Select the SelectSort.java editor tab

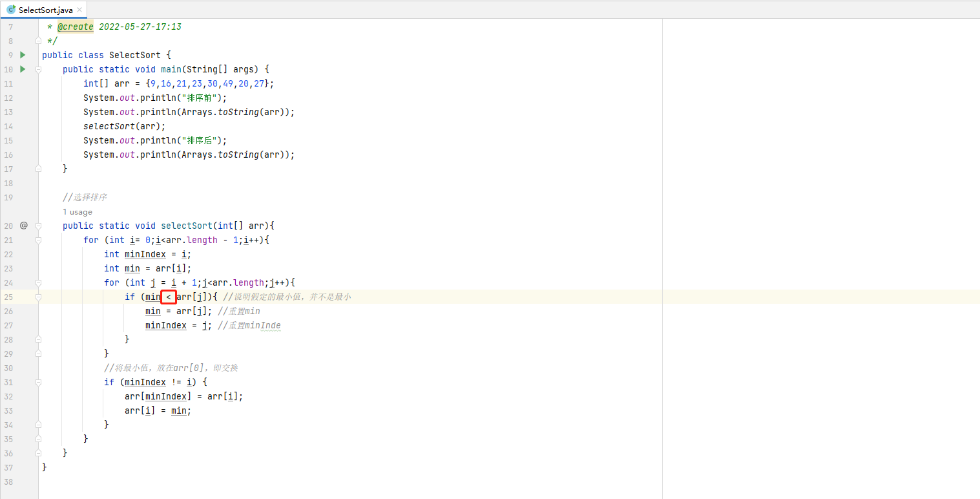(44, 10)
